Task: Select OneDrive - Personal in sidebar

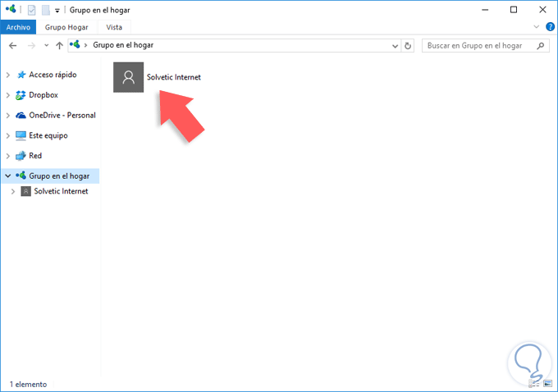Action: (62, 116)
